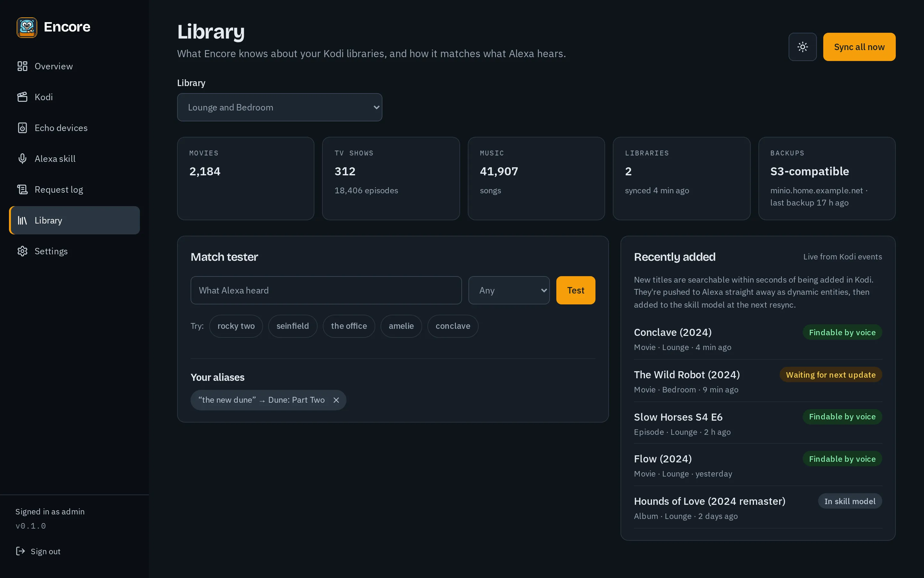
Task: Try the "rocky two" sample phrase
Action: (x=236, y=326)
